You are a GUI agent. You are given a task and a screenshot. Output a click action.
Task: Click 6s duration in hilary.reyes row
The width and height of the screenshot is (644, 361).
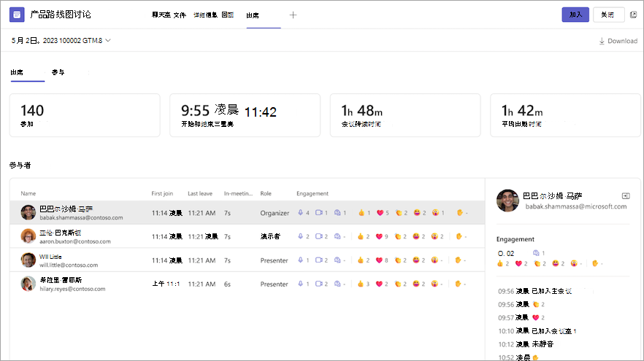click(227, 284)
